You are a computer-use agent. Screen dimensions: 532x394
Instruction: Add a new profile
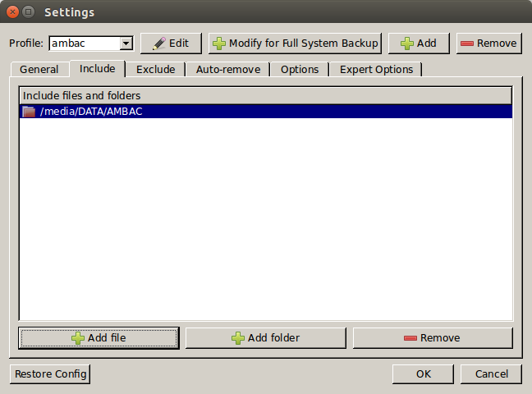pyautogui.click(x=419, y=44)
